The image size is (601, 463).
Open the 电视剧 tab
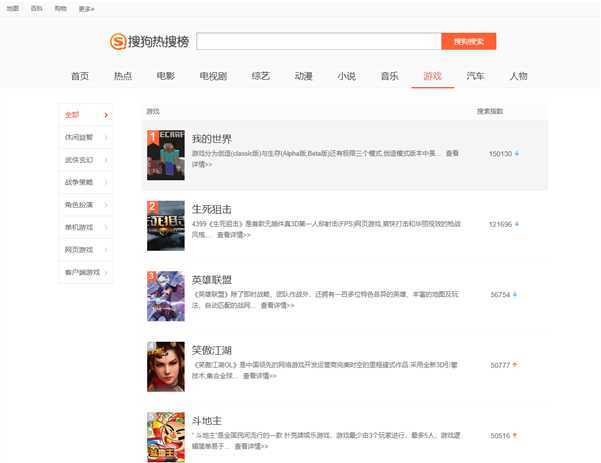point(213,76)
